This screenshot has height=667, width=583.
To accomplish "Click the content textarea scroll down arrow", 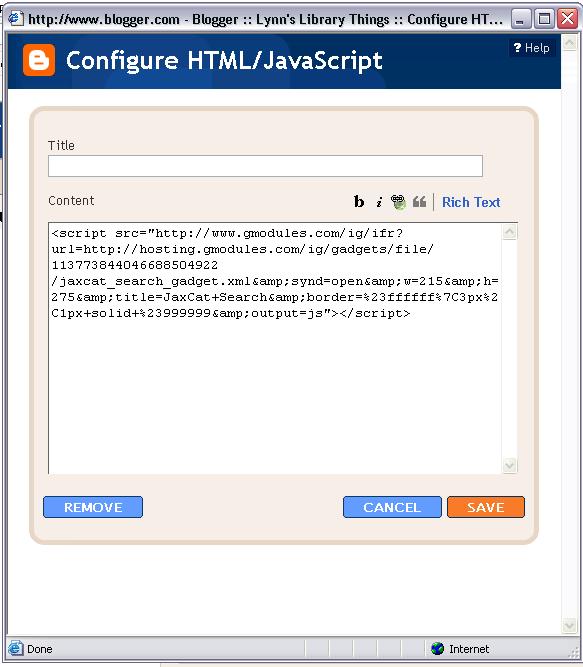I will (509, 465).
